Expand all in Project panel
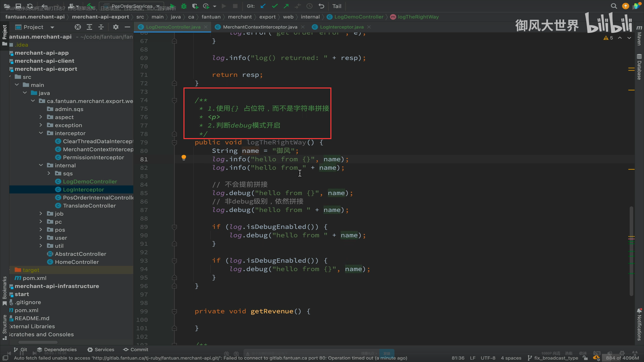644x362 pixels. point(90,27)
